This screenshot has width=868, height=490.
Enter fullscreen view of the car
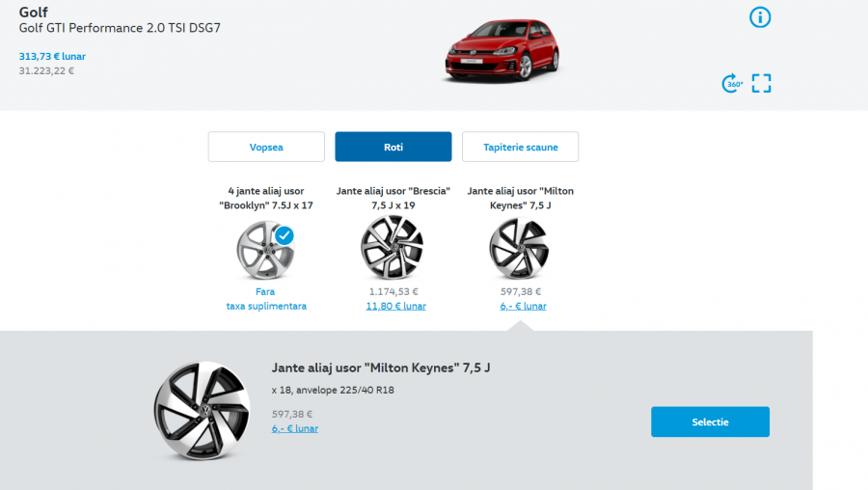762,83
